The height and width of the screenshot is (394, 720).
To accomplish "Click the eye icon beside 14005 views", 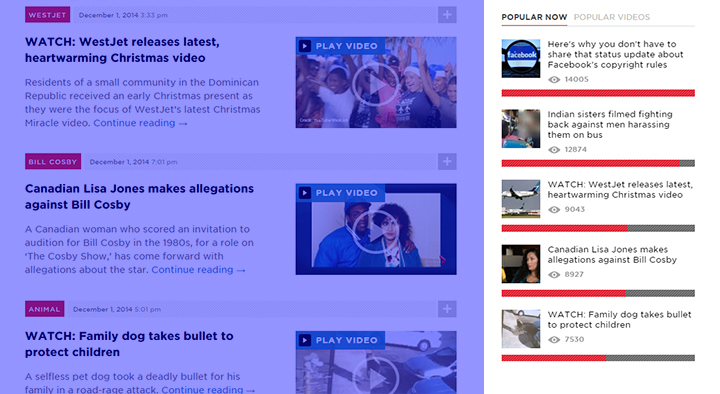I will click(x=554, y=79).
